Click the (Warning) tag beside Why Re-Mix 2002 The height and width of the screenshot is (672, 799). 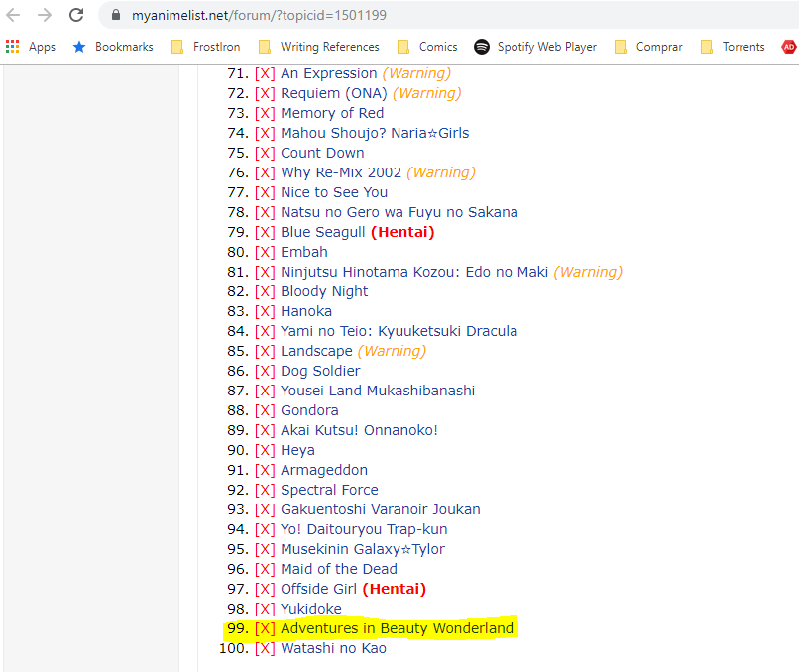coord(441,172)
